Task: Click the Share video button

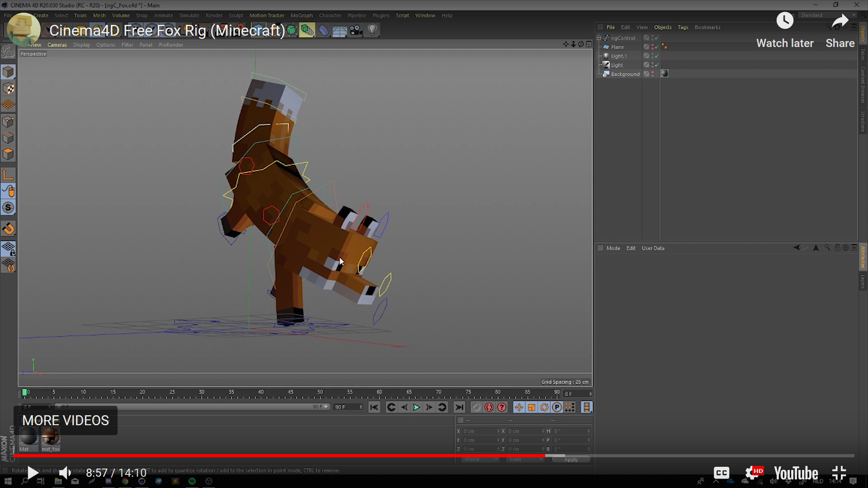Action: (840, 31)
